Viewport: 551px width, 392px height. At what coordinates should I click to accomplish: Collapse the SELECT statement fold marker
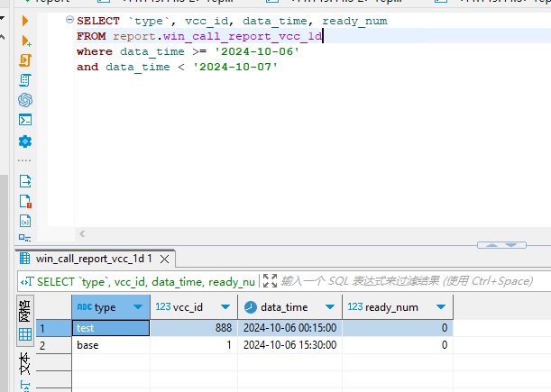click(69, 20)
